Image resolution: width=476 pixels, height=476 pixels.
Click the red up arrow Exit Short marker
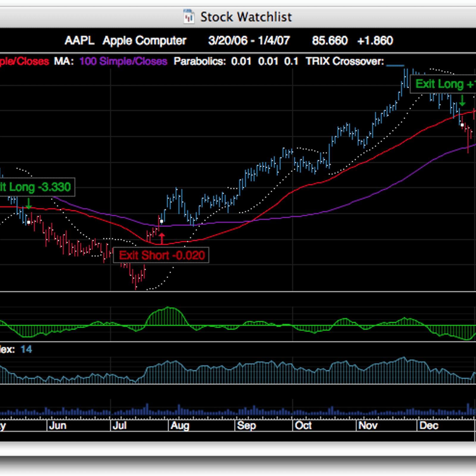162,238
